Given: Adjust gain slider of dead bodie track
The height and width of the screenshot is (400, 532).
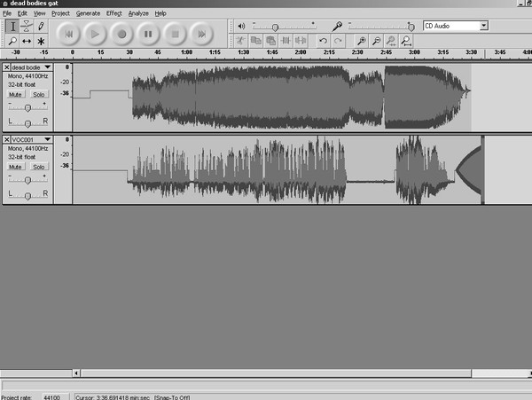Looking at the screenshot, I should coord(27,106).
